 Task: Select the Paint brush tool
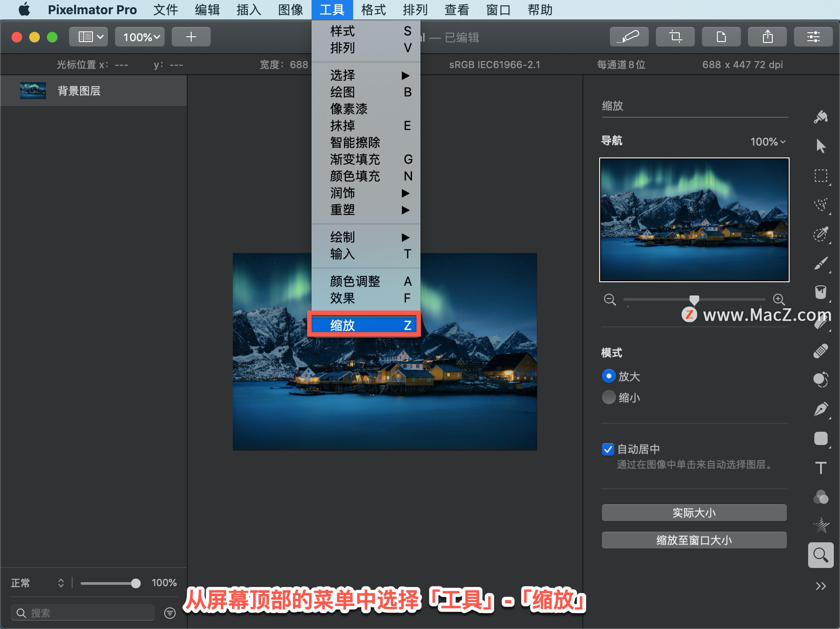(x=821, y=263)
